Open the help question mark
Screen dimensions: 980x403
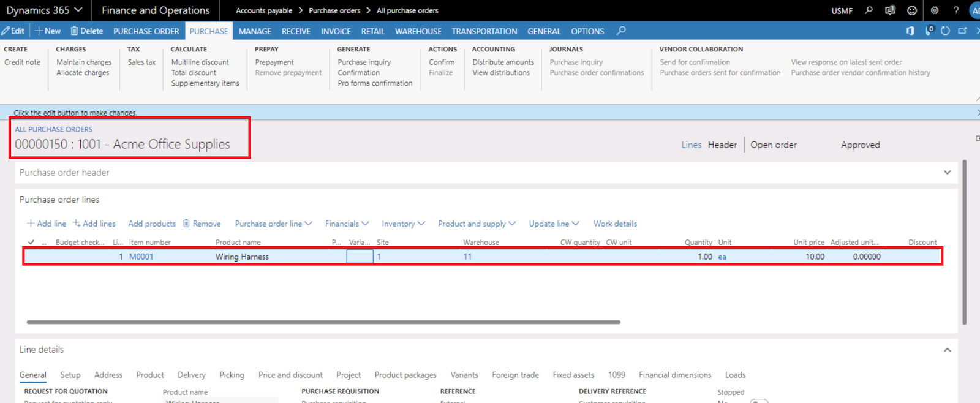pos(956,10)
